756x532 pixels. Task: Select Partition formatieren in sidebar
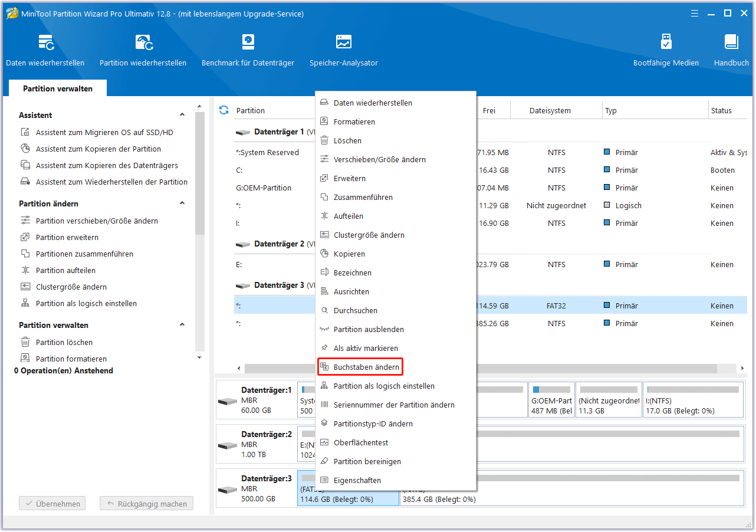(x=71, y=359)
